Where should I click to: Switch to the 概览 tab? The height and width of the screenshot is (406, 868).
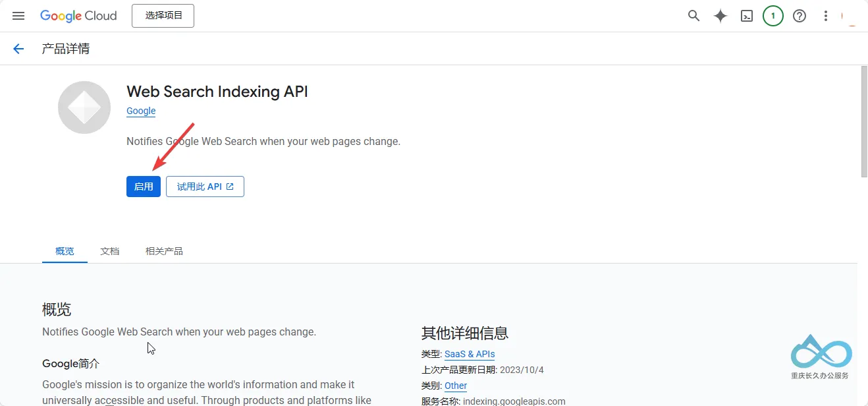[65, 251]
